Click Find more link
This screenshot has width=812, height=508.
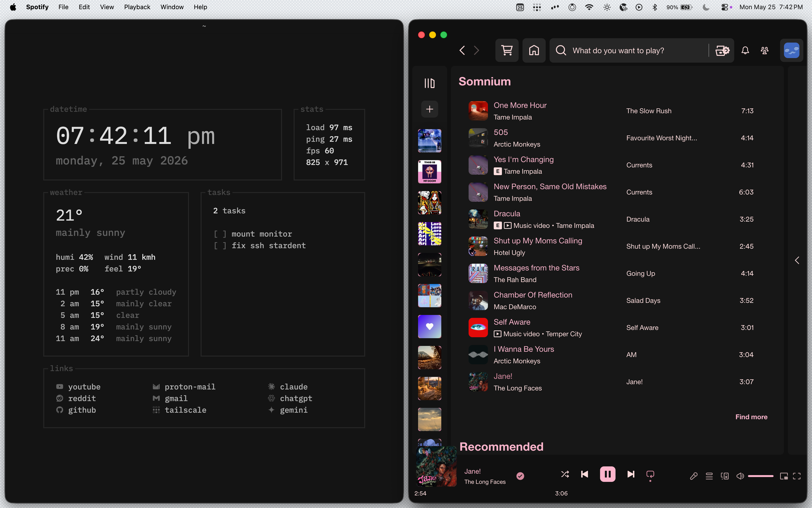click(x=751, y=417)
